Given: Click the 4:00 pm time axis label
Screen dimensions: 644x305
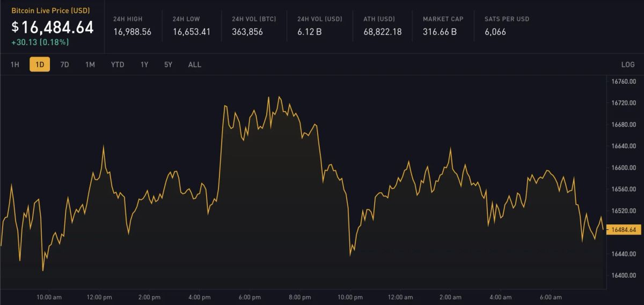Looking at the screenshot, I should tap(200, 297).
